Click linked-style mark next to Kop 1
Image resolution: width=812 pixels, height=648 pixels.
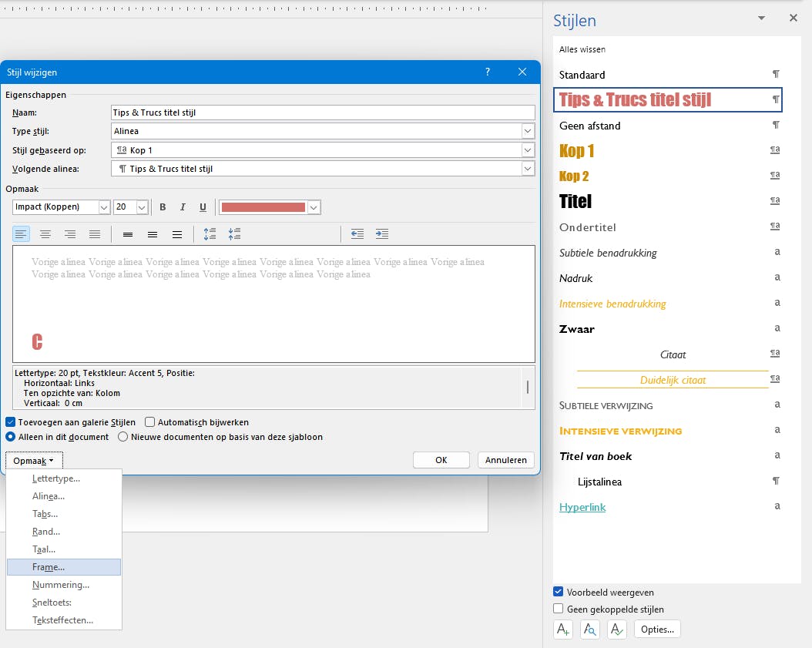point(775,150)
